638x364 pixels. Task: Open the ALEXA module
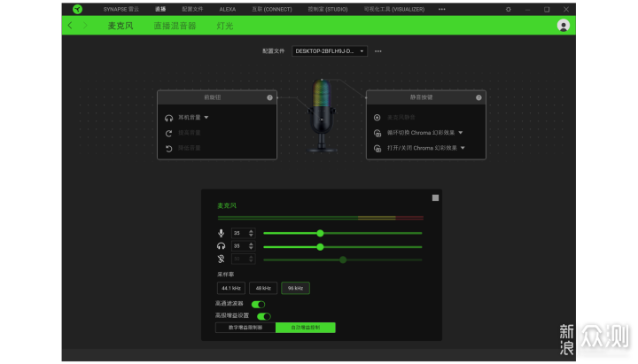tap(228, 9)
